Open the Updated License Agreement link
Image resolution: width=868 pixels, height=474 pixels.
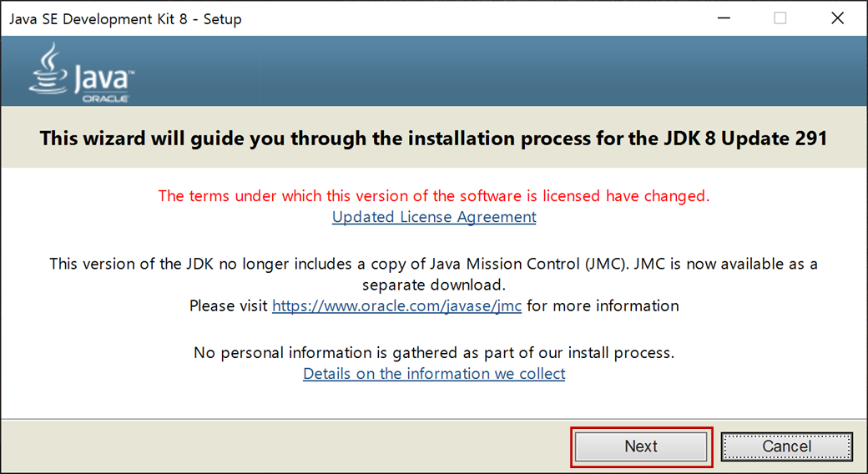tap(434, 216)
